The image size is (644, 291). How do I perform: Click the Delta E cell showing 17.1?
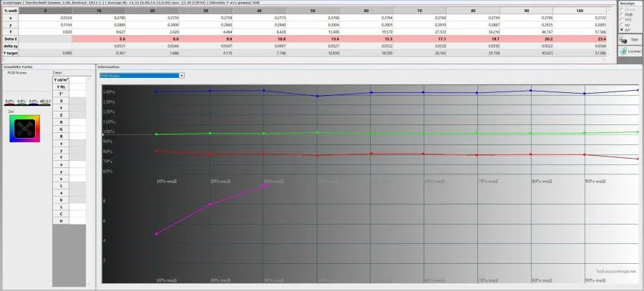click(x=420, y=39)
